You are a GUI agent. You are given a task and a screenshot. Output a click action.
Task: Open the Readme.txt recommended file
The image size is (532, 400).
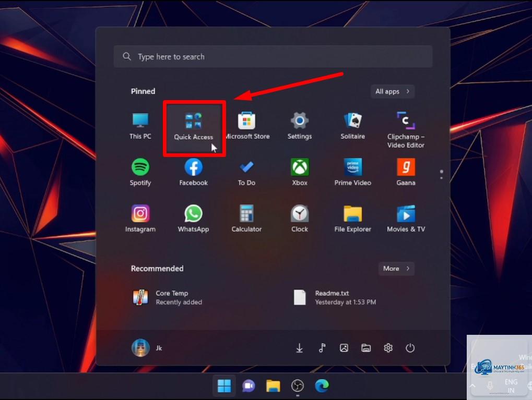(x=335, y=298)
